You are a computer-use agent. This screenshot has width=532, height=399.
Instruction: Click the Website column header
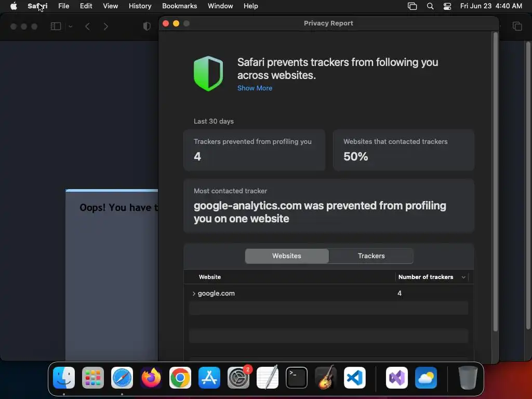click(x=210, y=277)
